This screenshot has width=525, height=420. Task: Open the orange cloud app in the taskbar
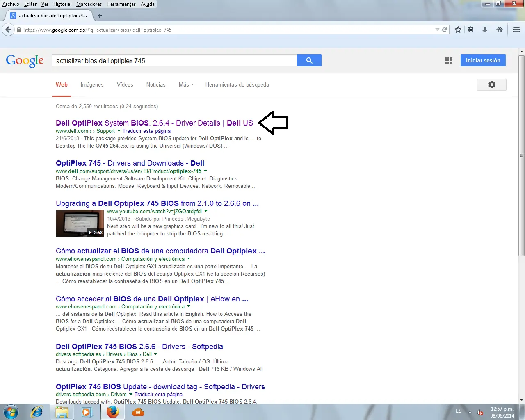pyautogui.click(x=138, y=412)
